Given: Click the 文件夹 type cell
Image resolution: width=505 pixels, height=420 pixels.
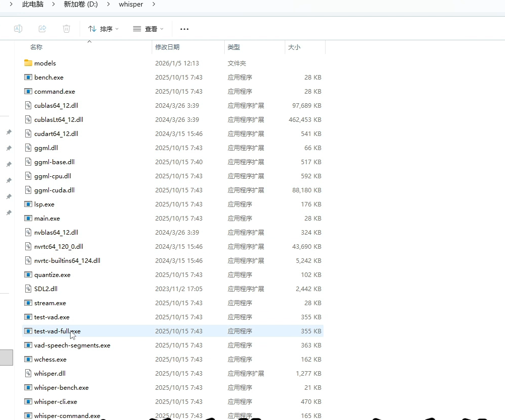Looking at the screenshot, I should 237,63.
